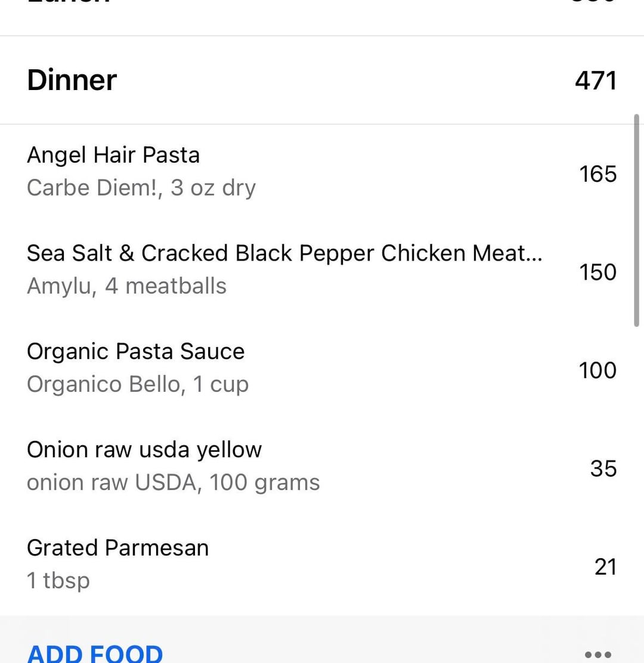This screenshot has width=644, height=663.
Task: Click the vertical scrollbar on the right
Action: point(636,221)
